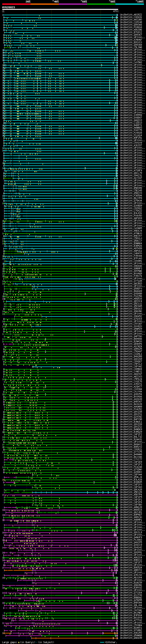Click the UniRef100_C5PAJ4 label
Screen dimensions: 146x644
tap(131, 379)
